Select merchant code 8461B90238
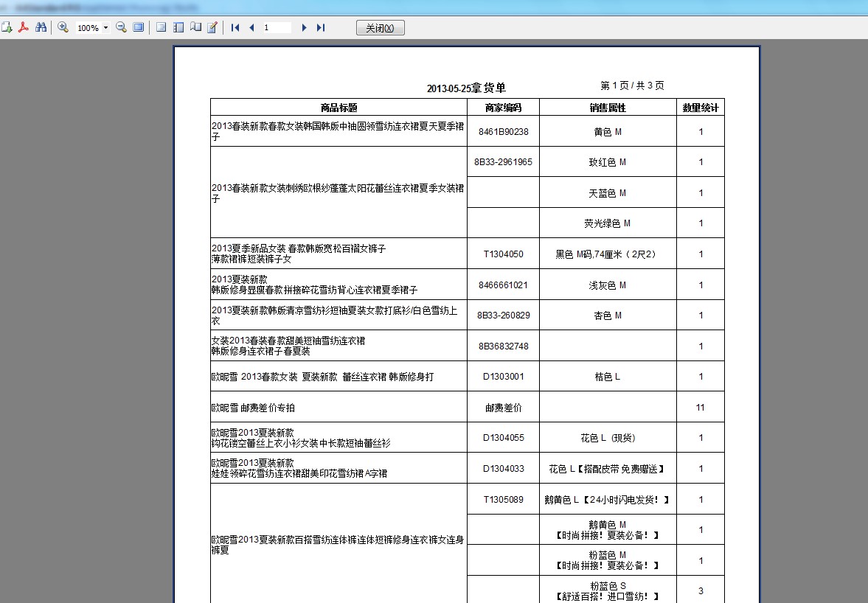This screenshot has height=603, width=868. (503, 132)
